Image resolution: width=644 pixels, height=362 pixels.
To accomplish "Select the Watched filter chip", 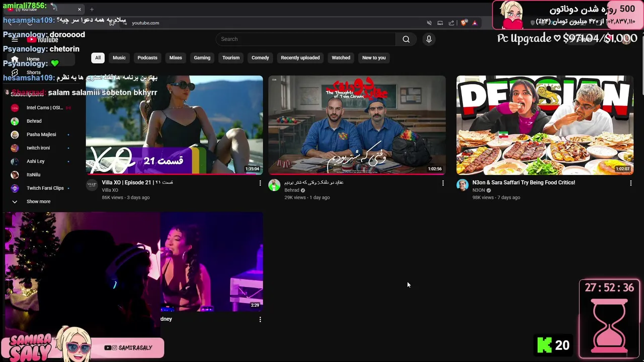I will (341, 58).
